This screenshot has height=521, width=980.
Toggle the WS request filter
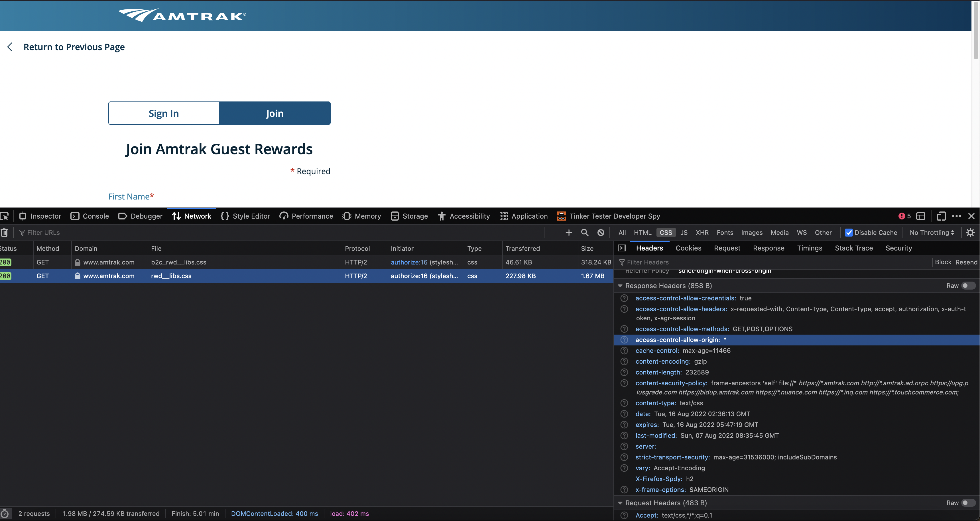pos(802,233)
